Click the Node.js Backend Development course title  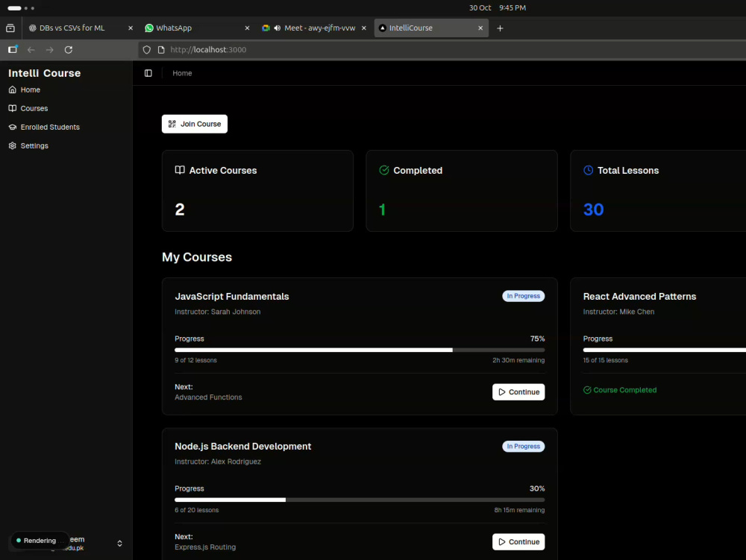242,446
